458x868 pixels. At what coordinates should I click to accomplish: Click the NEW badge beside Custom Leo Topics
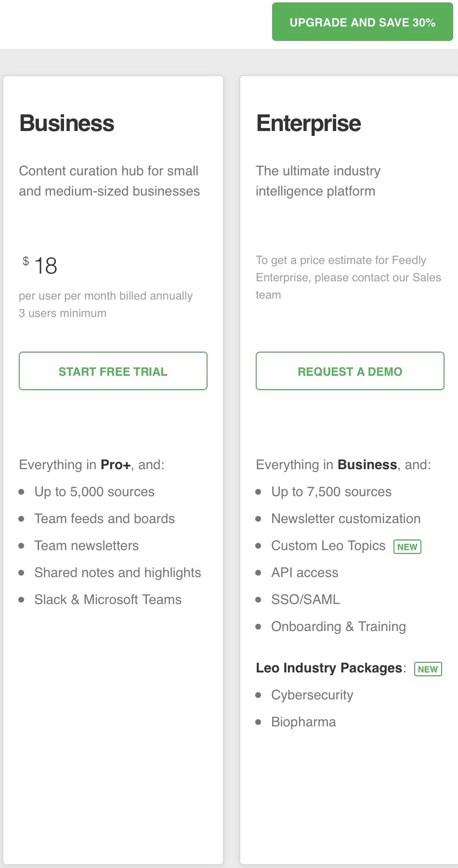point(407,547)
